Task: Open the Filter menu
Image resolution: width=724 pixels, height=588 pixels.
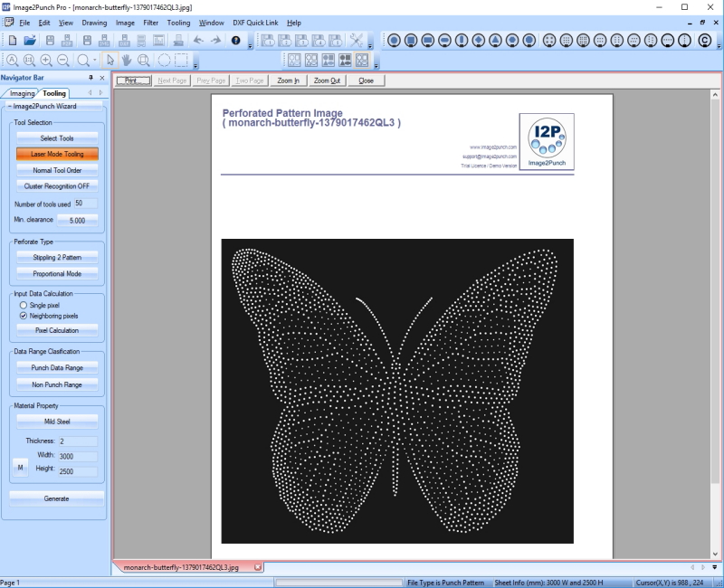Action: 150,23
